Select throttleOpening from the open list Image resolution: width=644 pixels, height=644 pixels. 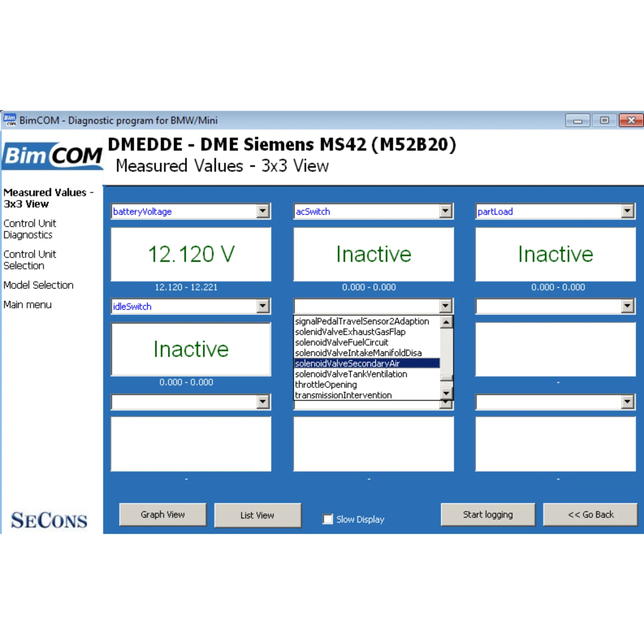(325, 385)
